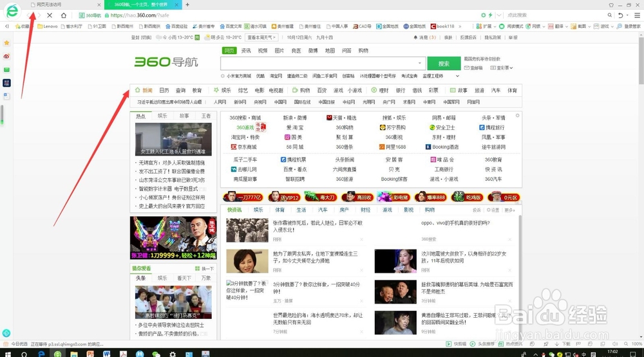Open the Weibo icon in the sidebar
This screenshot has width=644, height=357.
6,56
